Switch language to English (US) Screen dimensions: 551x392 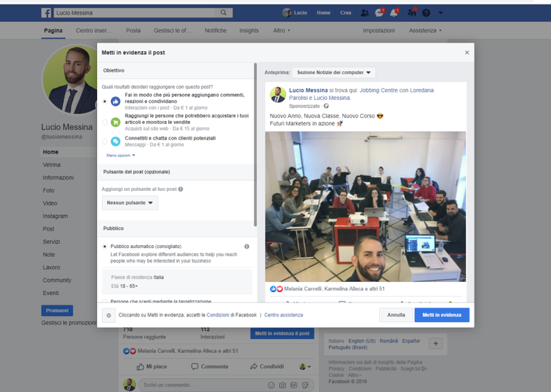pyautogui.click(x=362, y=341)
